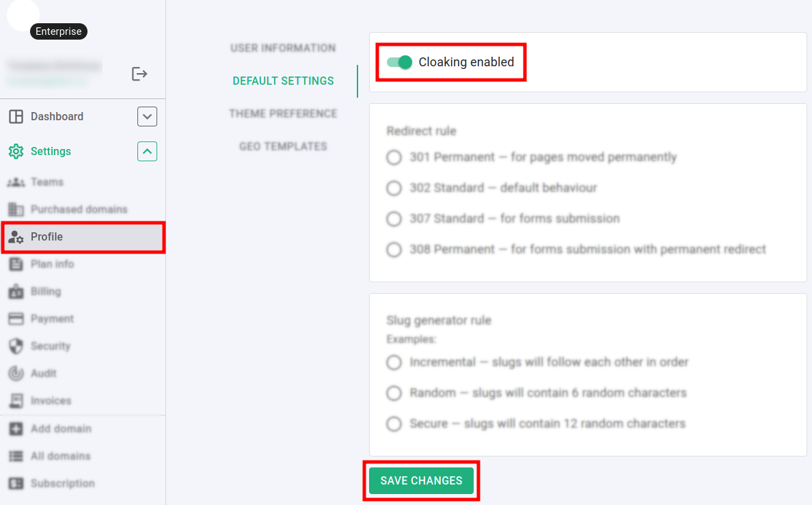This screenshot has height=505, width=812.
Task: Click the logout icon
Action: 139,74
